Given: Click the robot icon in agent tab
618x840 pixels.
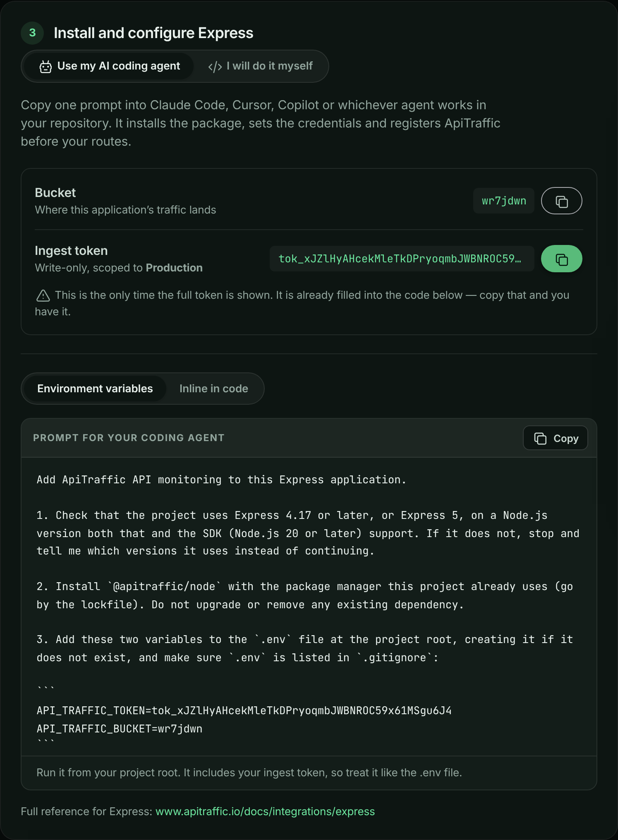Looking at the screenshot, I should coord(46,67).
